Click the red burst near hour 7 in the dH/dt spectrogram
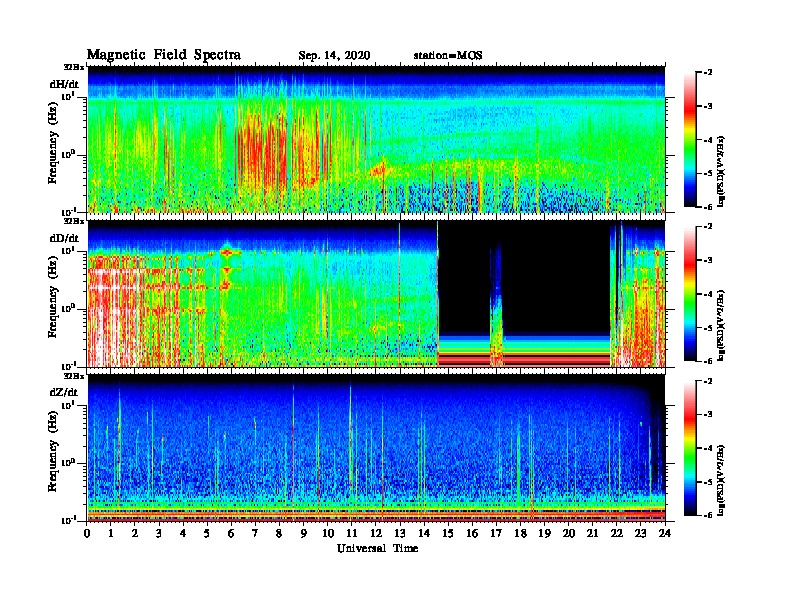 click(260, 151)
